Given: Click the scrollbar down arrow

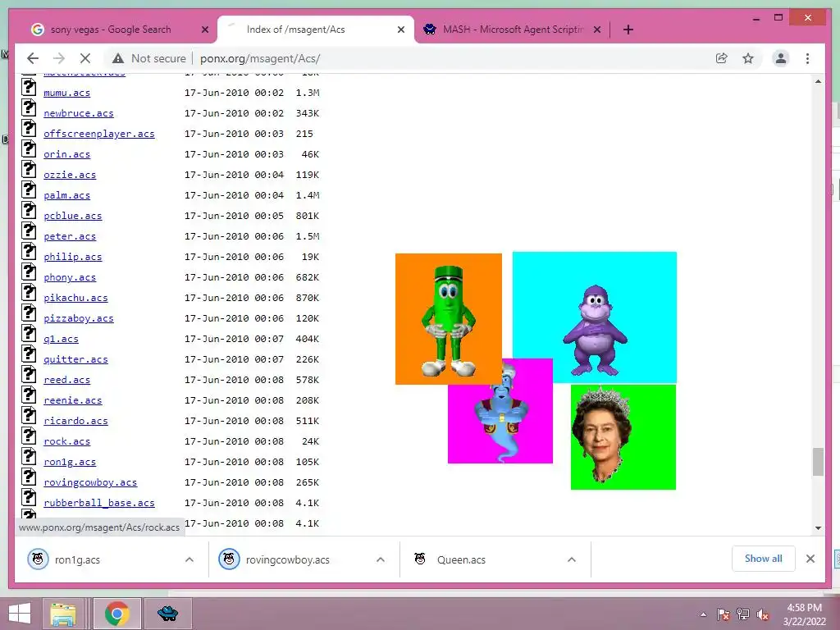Looking at the screenshot, I should [x=818, y=528].
